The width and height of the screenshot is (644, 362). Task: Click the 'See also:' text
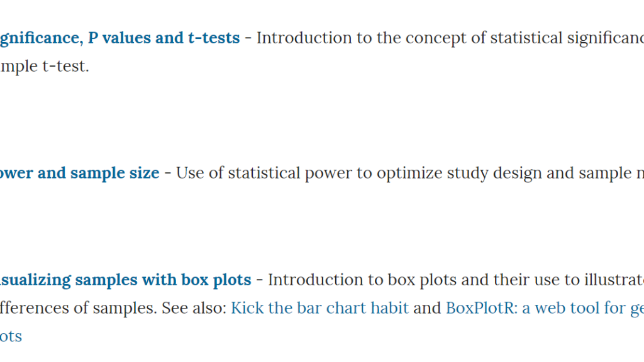[194, 308]
